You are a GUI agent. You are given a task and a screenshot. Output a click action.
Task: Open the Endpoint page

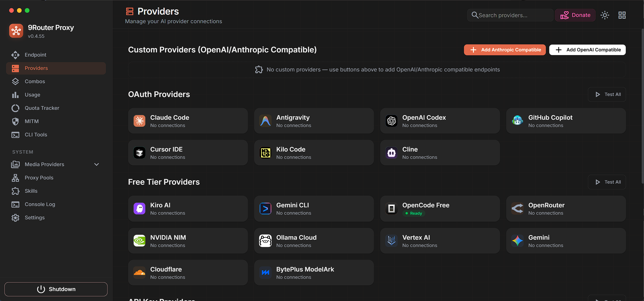56,55
